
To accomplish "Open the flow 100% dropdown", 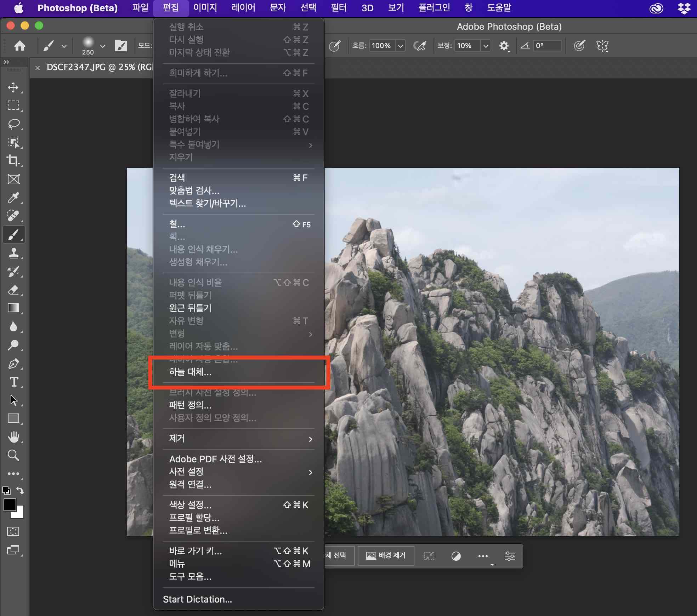I will tap(401, 46).
